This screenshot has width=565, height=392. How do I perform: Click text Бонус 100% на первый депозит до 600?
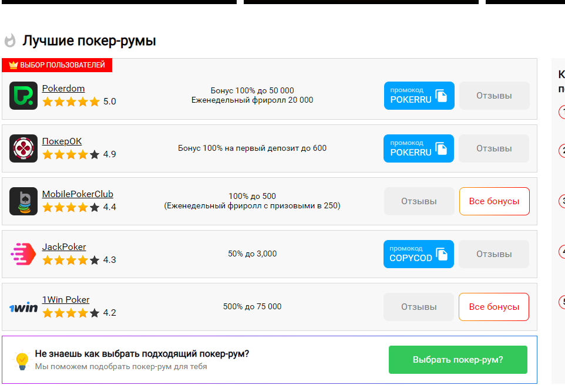coord(252,148)
